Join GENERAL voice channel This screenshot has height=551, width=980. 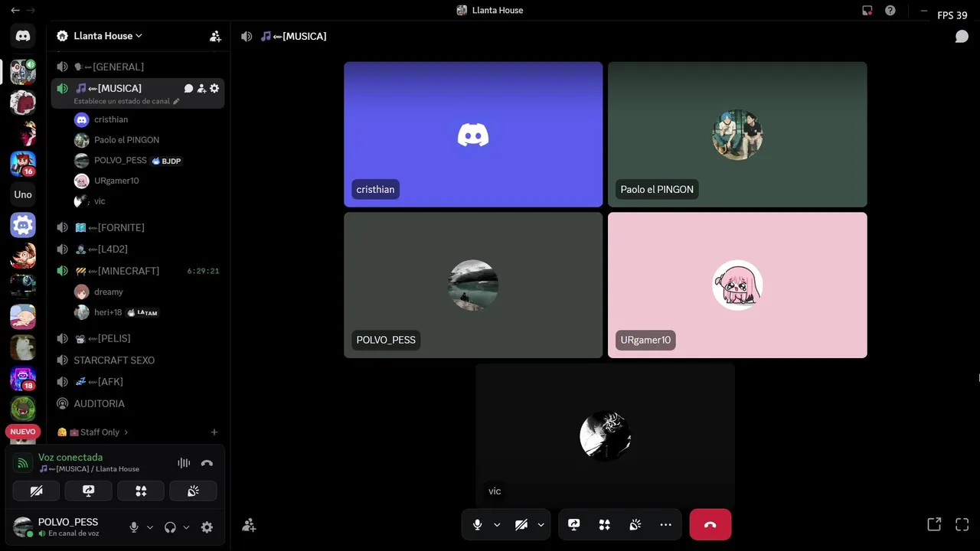point(138,67)
